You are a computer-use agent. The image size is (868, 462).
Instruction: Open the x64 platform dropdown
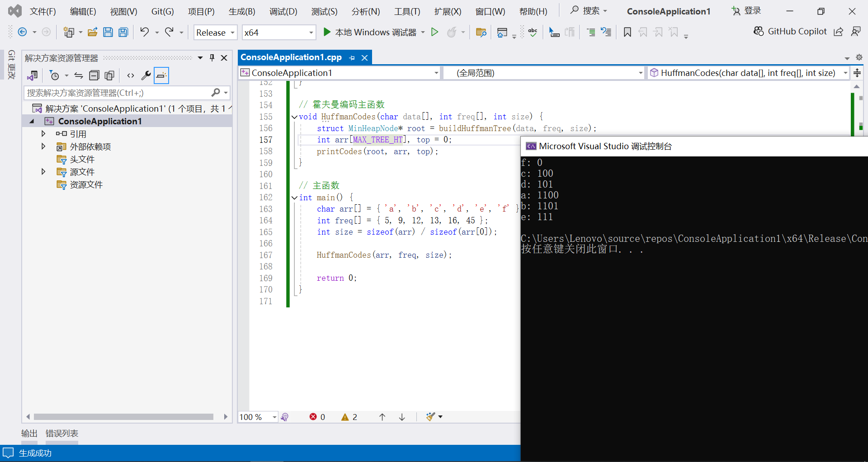click(x=278, y=33)
